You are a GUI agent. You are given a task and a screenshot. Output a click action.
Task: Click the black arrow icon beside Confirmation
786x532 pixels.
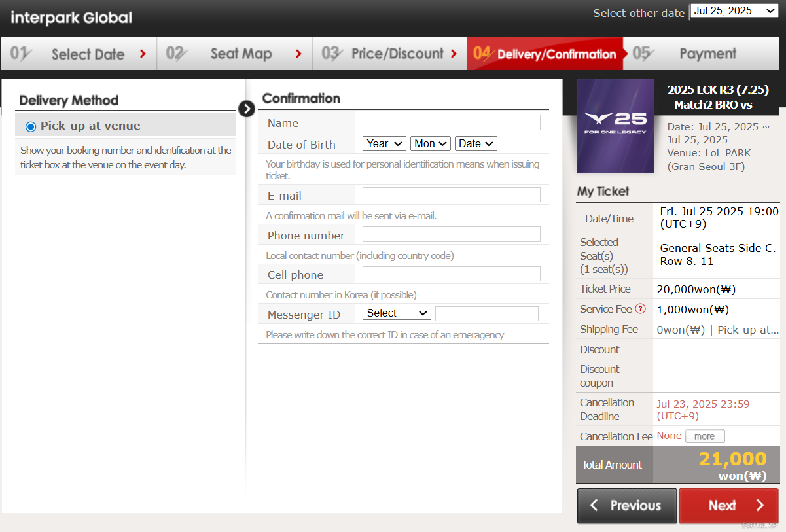[x=247, y=109]
